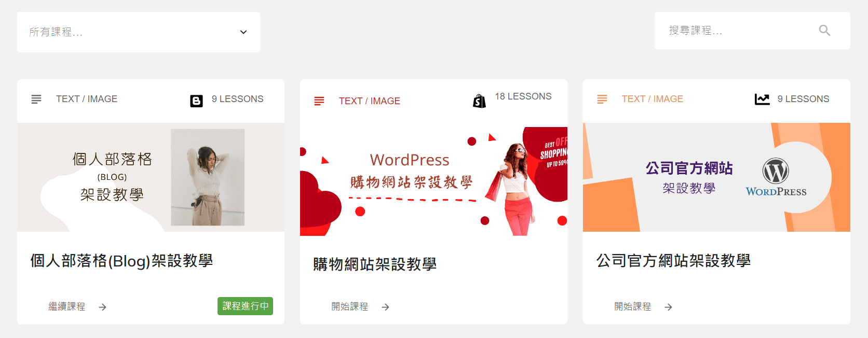This screenshot has height=338, width=868.
Task: Open the 公司官方網站 course thumbnail
Action: (716, 177)
